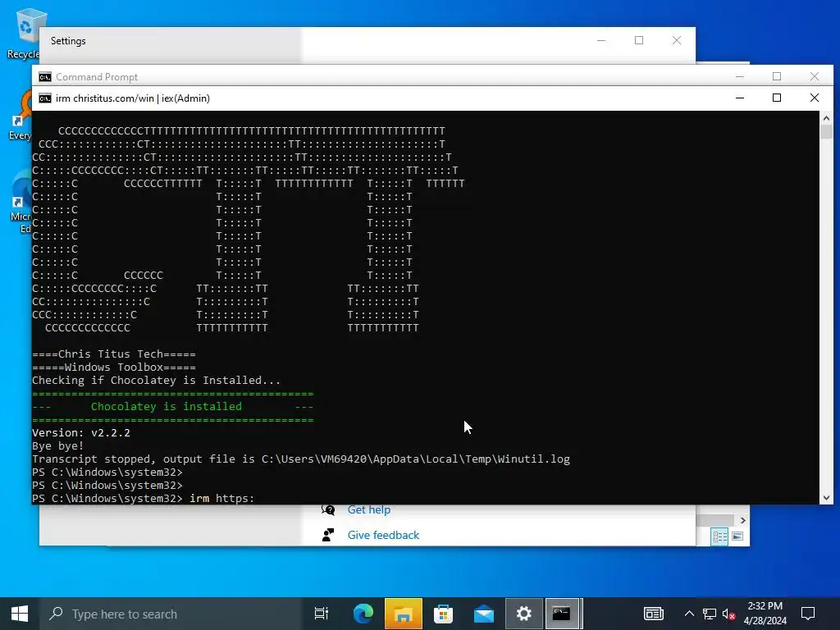The height and width of the screenshot is (630, 840).
Task: Launch Microsoft Edge from the taskbar
Action: pos(363,614)
